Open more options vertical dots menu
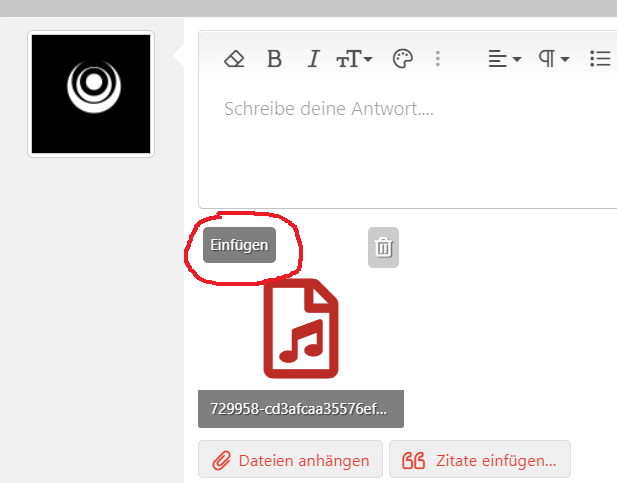Viewport: 617px width, 483px height. pos(438,59)
